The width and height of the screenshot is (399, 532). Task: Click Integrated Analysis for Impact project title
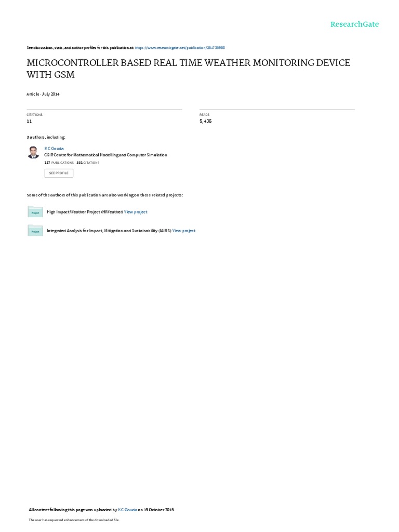tap(109, 231)
